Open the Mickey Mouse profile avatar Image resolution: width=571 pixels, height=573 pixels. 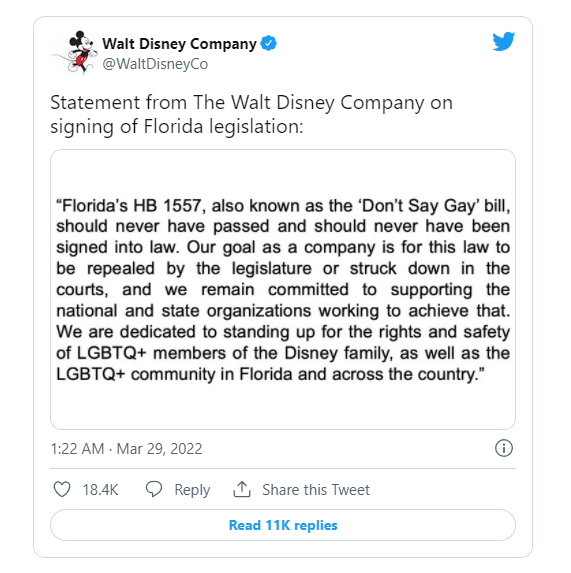(x=76, y=53)
